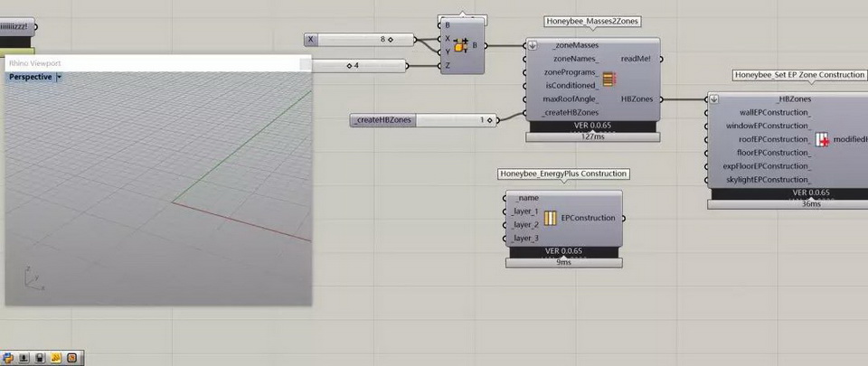Click the orange square icon in bottom toolbar
This screenshot has height=366, width=868.
click(x=71, y=358)
